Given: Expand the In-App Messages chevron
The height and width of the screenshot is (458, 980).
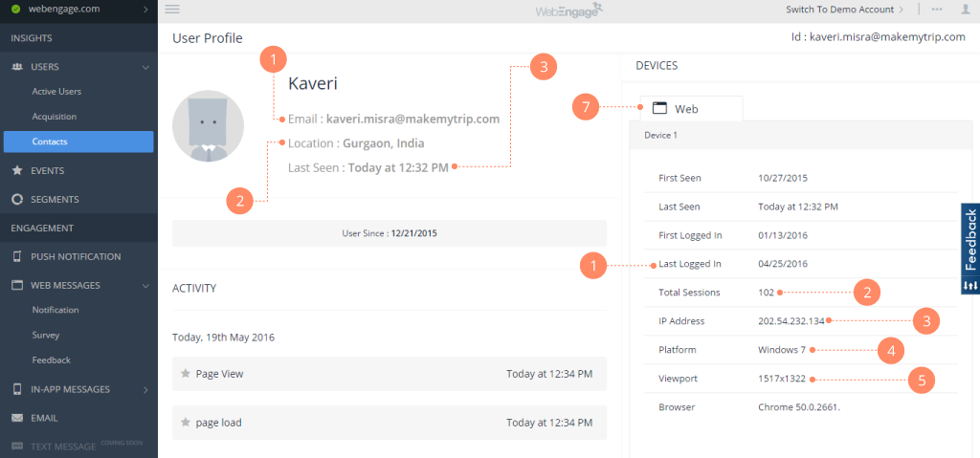Looking at the screenshot, I should [145, 389].
